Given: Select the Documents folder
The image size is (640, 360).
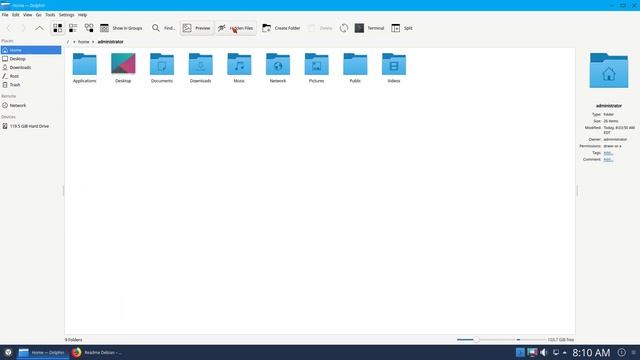Looking at the screenshot, I should pos(162,68).
